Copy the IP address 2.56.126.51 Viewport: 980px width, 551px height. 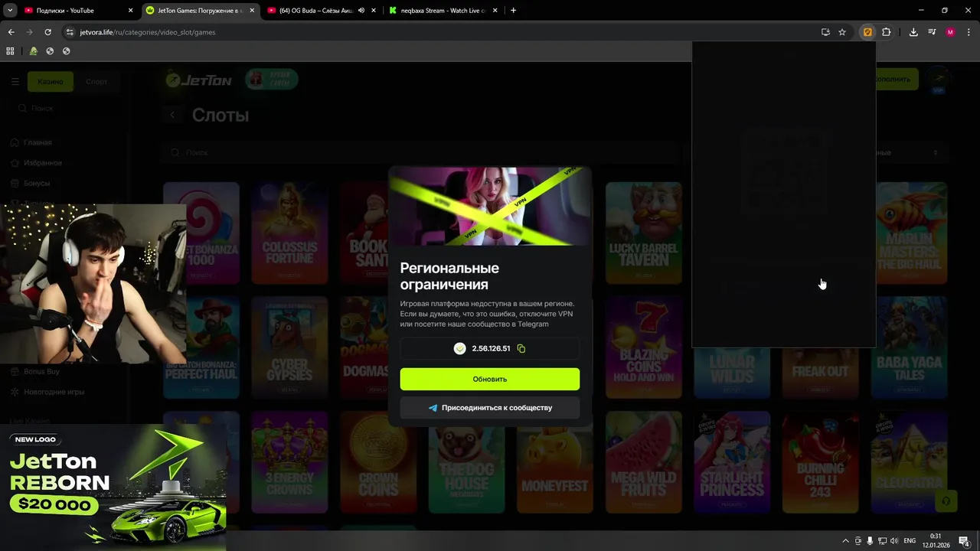point(521,348)
